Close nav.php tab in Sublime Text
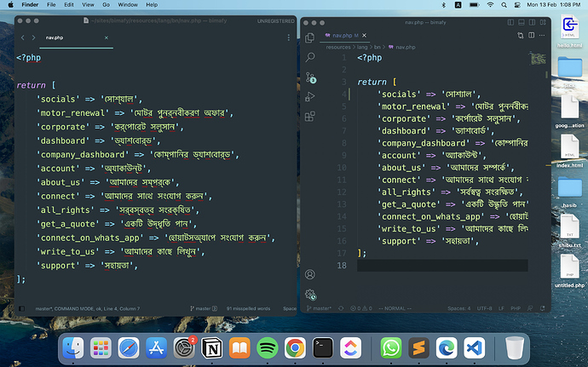The width and height of the screenshot is (588, 367). (x=107, y=37)
